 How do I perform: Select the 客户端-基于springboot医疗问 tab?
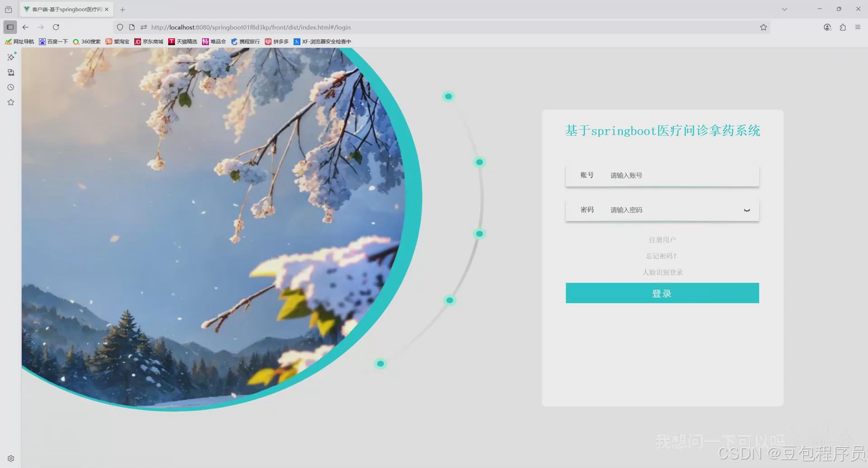pyautogui.click(x=66, y=9)
